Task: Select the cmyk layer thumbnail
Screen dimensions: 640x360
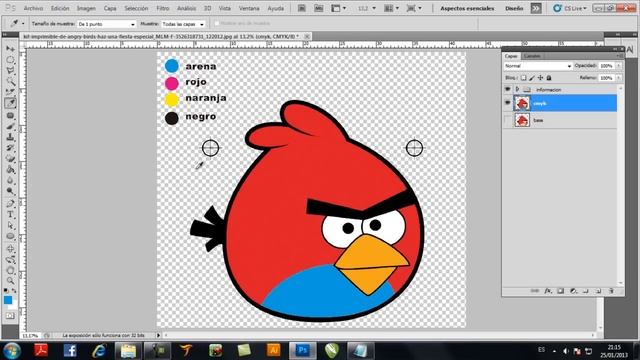Action: click(522, 103)
